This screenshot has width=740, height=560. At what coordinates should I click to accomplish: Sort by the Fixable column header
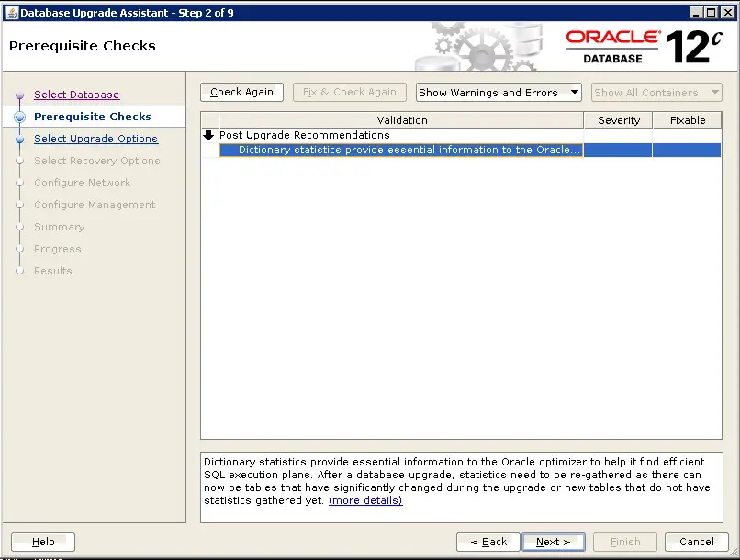click(687, 120)
